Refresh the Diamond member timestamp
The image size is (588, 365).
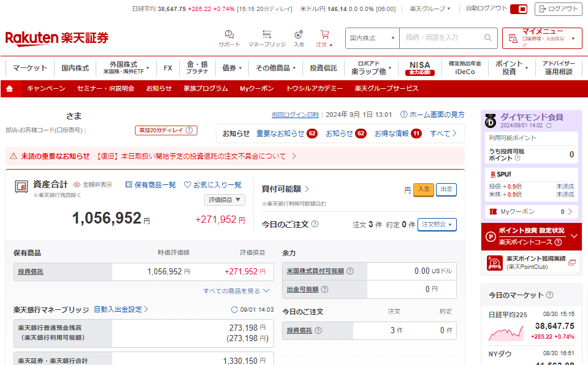(549, 126)
